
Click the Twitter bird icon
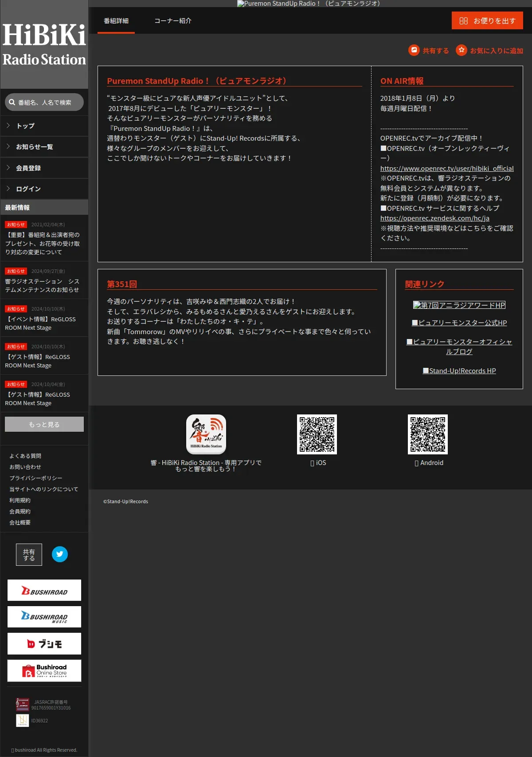60,554
